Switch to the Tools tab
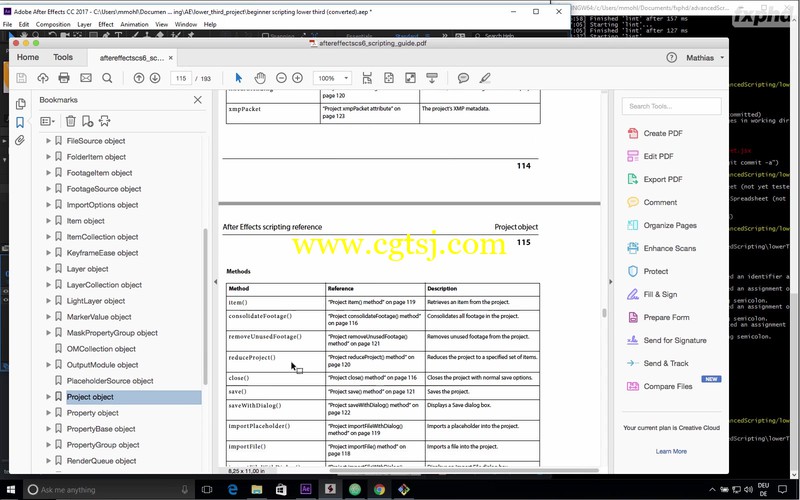The height and width of the screenshot is (500, 800). click(63, 57)
